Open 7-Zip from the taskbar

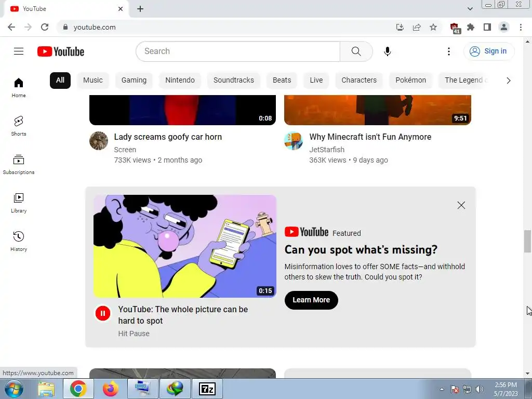tap(207, 389)
